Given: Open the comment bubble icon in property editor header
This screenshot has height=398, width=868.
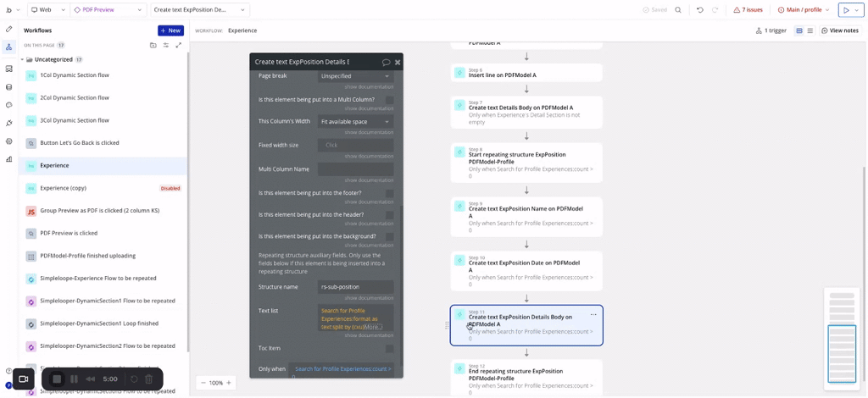Looking at the screenshot, I should point(387,63).
